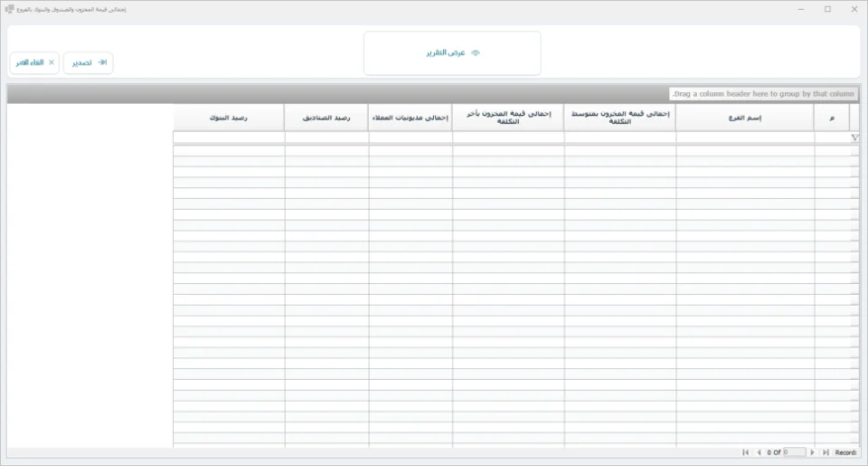Sort by the رصيد البنوك column header

click(229, 118)
